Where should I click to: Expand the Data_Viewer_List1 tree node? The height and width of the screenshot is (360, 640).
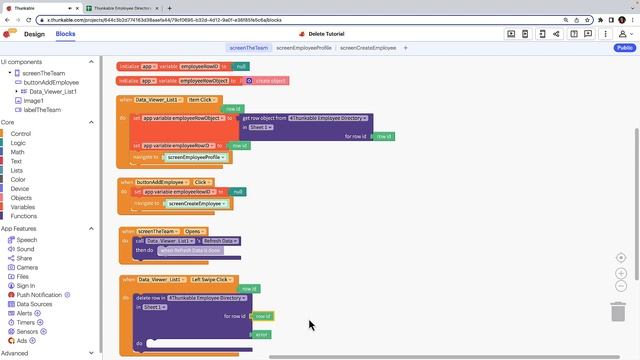pos(16,91)
